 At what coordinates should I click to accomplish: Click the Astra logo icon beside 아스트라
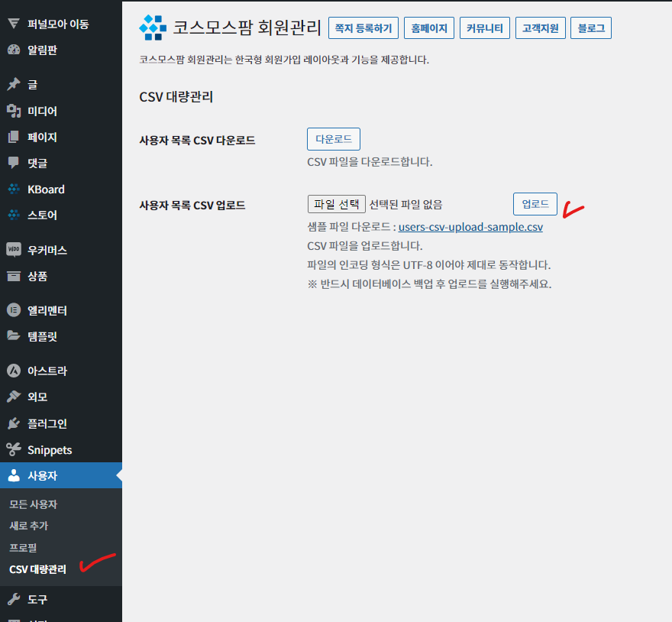pos(14,371)
